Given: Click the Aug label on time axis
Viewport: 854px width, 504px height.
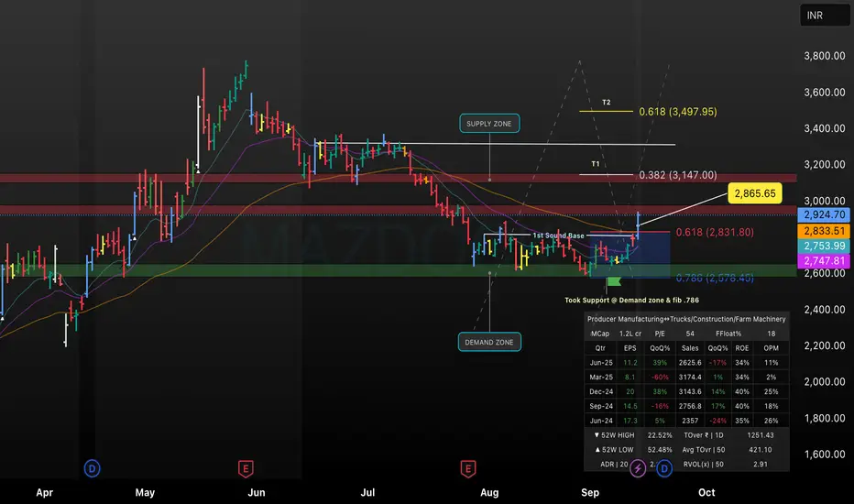Looking at the screenshot, I should coord(489,493).
